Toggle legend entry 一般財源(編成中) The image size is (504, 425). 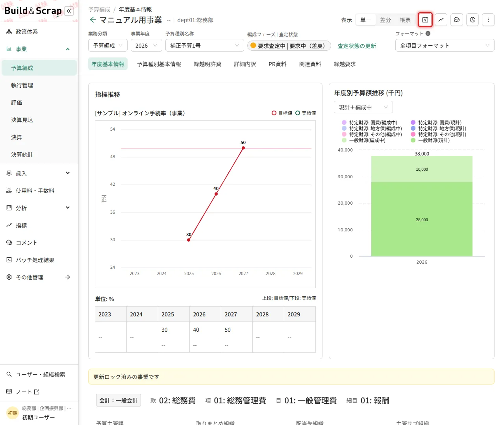[363, 140]
